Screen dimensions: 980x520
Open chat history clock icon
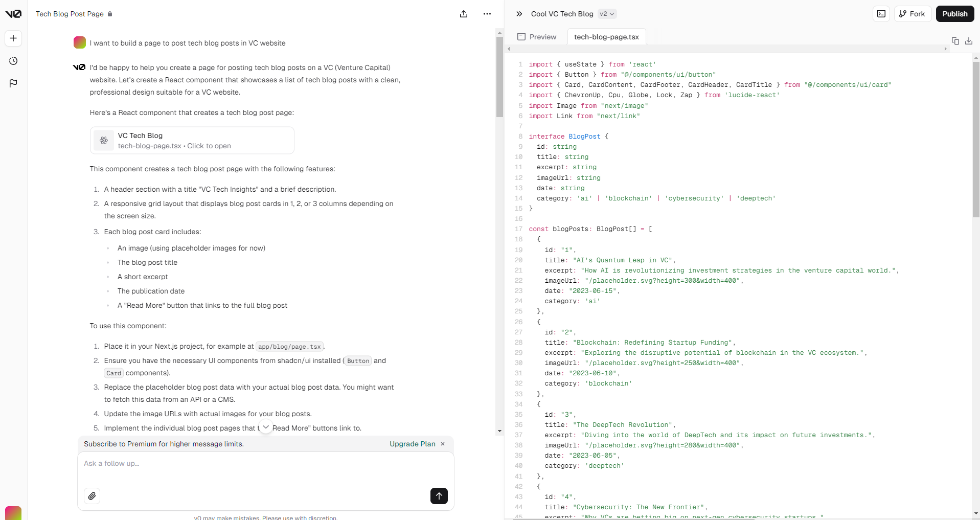[x=13, y=61]
